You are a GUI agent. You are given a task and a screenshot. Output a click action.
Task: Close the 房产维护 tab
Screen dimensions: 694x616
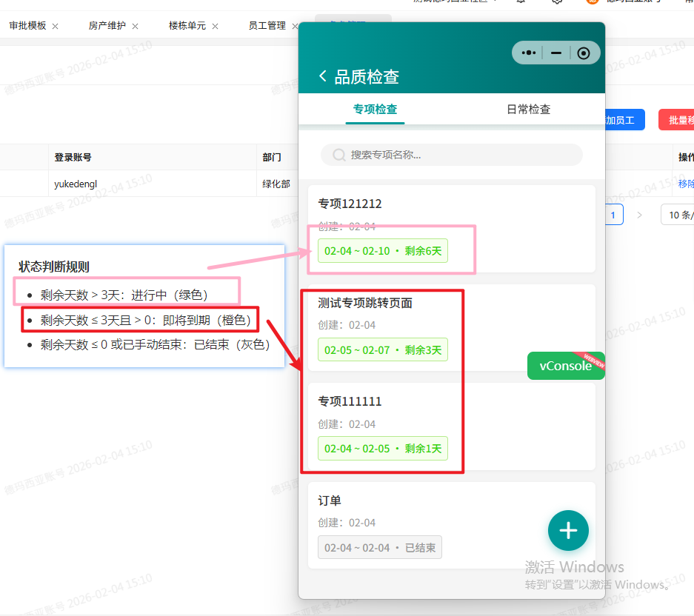pyautogui.click(x=135, y=26)
